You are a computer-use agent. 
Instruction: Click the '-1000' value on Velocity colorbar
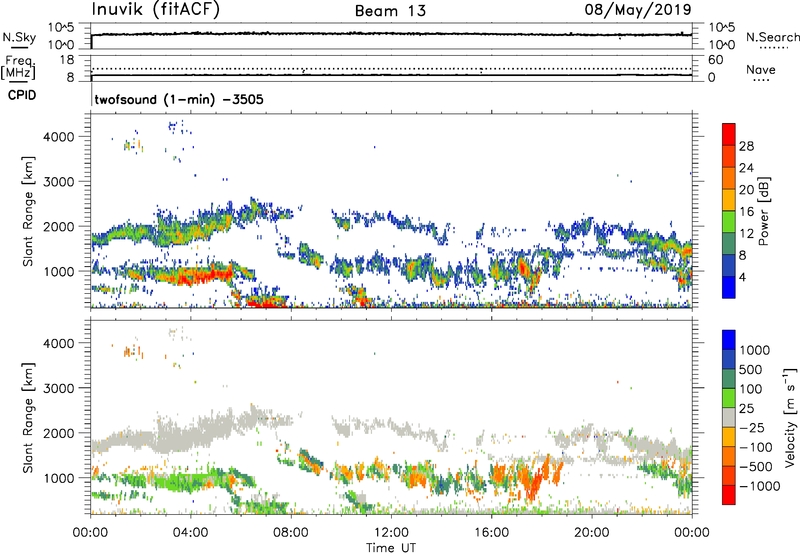click(760, 486)
